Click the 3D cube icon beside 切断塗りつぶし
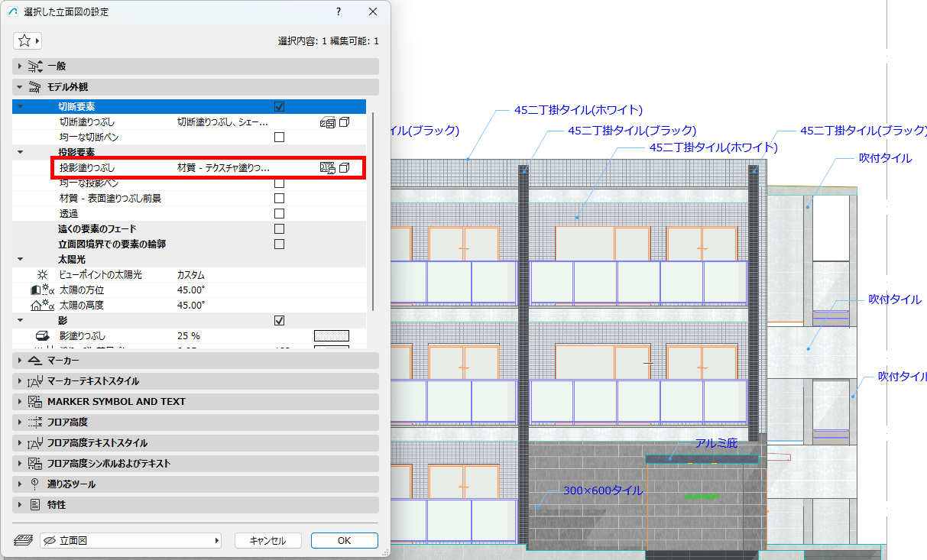The image size is (927, 560). coord(345,122)
